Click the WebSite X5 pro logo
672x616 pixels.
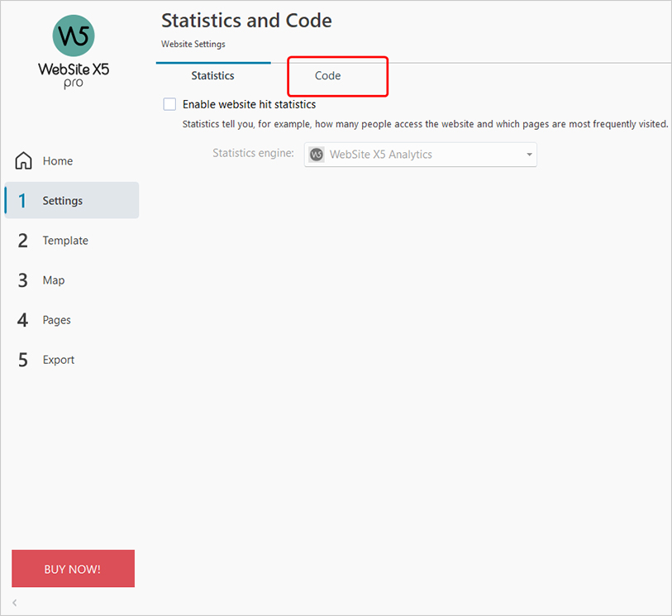[x=74, y=51]
